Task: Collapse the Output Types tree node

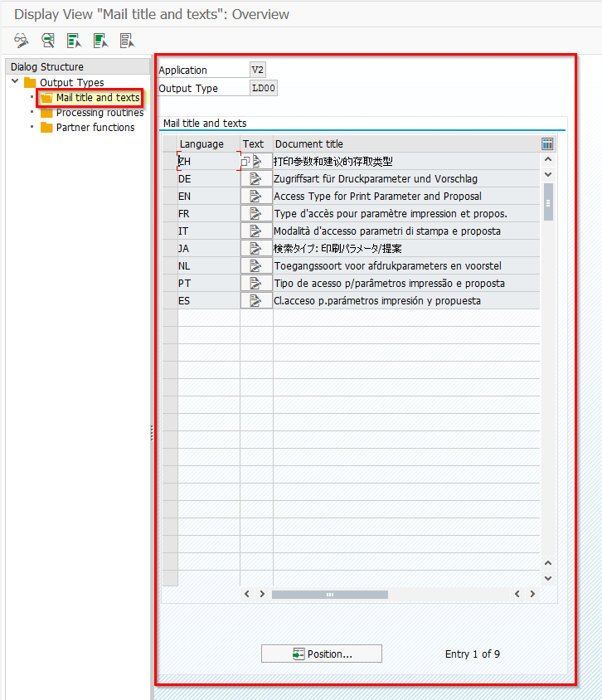Action: (15, 81)
